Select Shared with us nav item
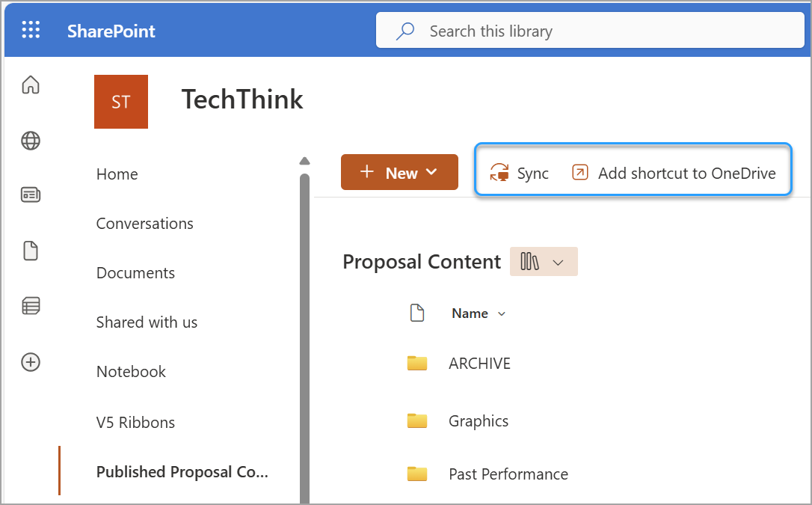The width and height of the screenshot is (812, 505). [x=147, y=322]
